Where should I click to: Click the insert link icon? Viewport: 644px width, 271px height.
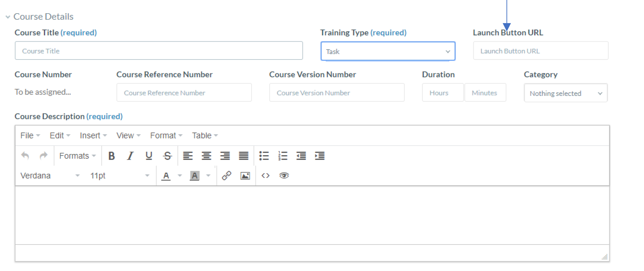(x=226, y=175)
